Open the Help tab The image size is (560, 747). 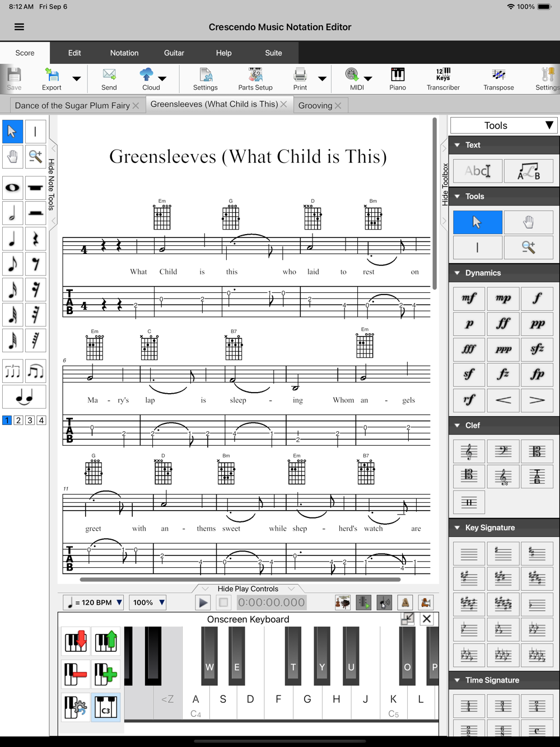click(x=224, y=53)
